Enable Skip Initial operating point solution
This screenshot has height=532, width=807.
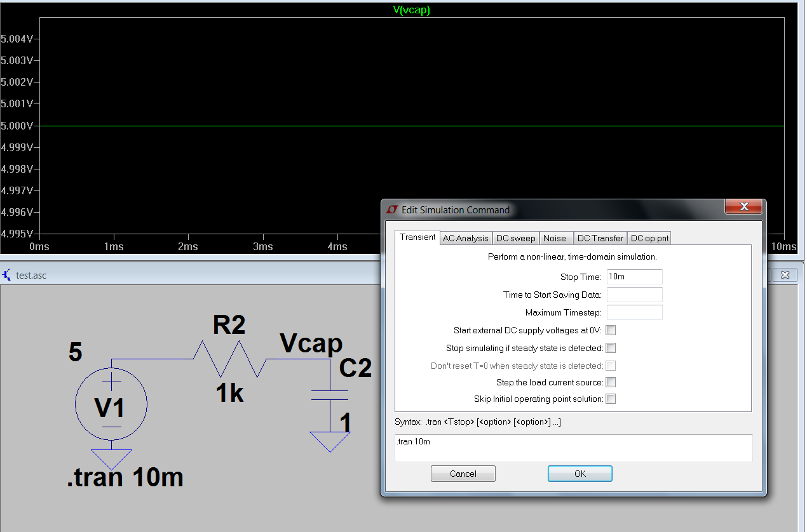(x=611, y=399)
